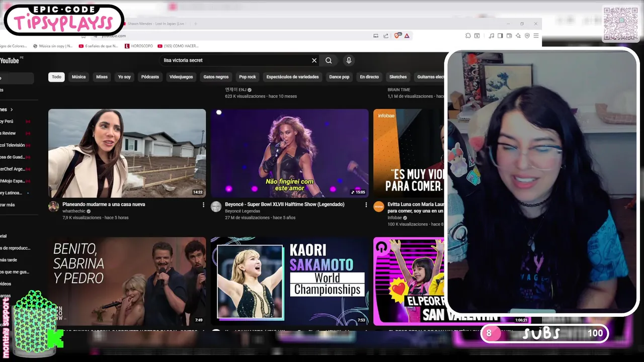Play Beyoncé Super Bowl Halftime Show thumbnail
Viewport: 644px width, 362px height.
point(289,153)
